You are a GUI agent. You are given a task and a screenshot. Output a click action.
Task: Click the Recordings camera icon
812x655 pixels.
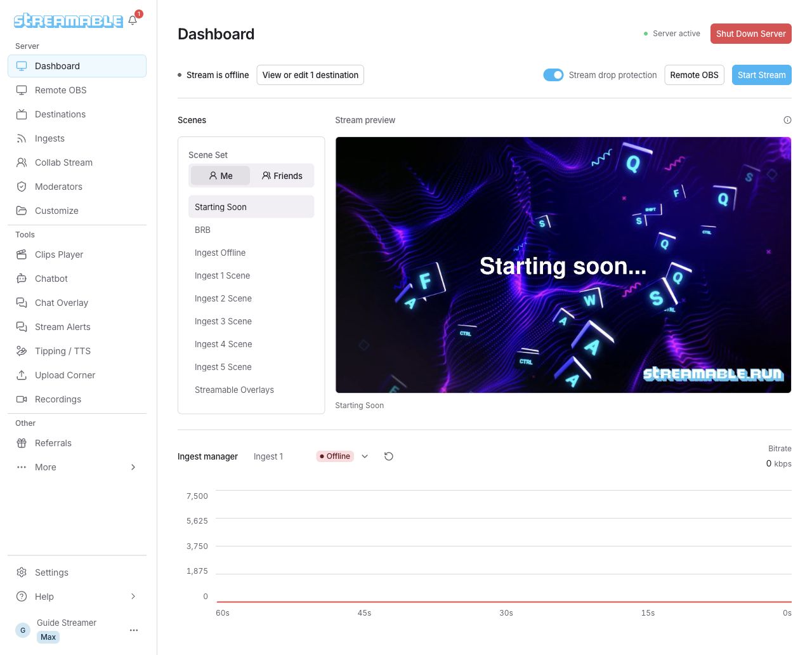point(22,399)
